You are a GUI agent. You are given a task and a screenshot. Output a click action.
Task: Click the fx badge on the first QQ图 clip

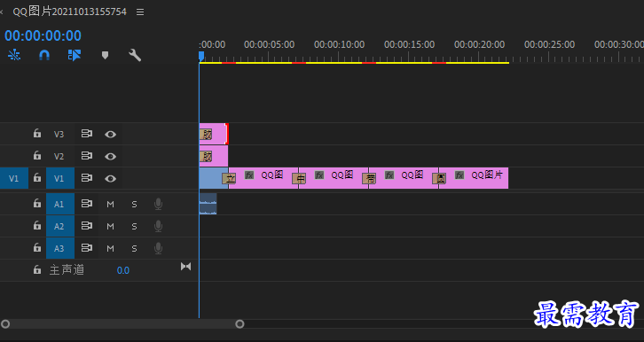249,175
